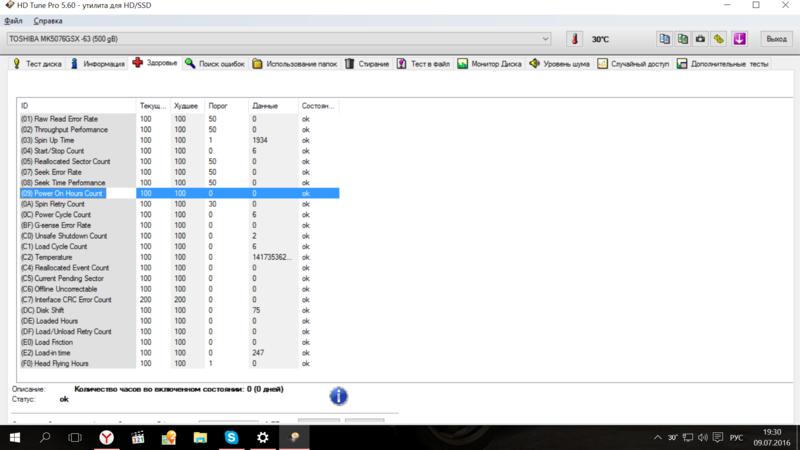Screen dimensions: 800x450
Task: Click the HD Tune taskbar icon
Action: [x=294, y=437]
